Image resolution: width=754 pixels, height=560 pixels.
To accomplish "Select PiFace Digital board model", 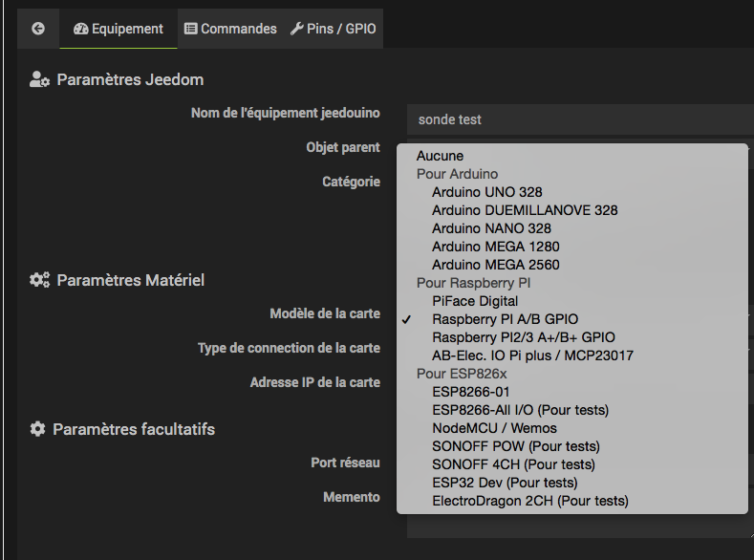I will [x=475, y=301].
